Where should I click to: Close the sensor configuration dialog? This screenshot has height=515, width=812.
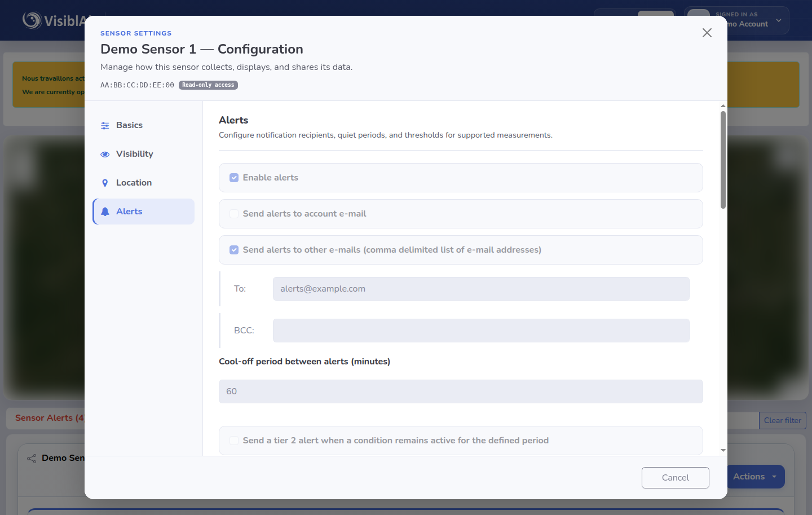pyautogui.click(x=707, y=33)
